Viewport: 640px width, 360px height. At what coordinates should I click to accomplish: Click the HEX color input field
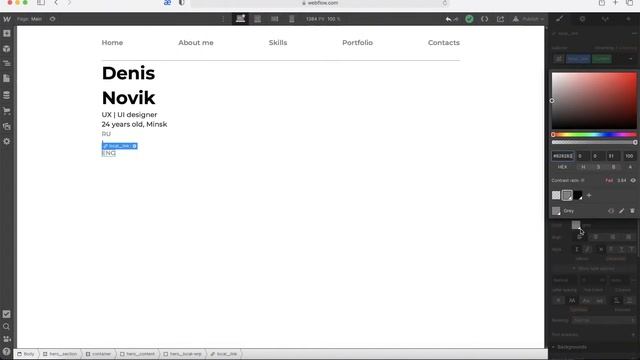(x=562, y=156)
